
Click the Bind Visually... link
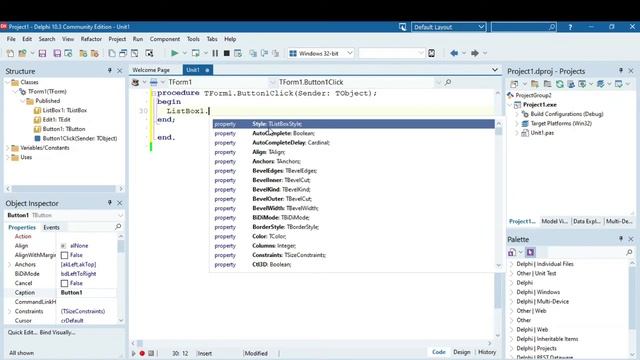[58, 332]
